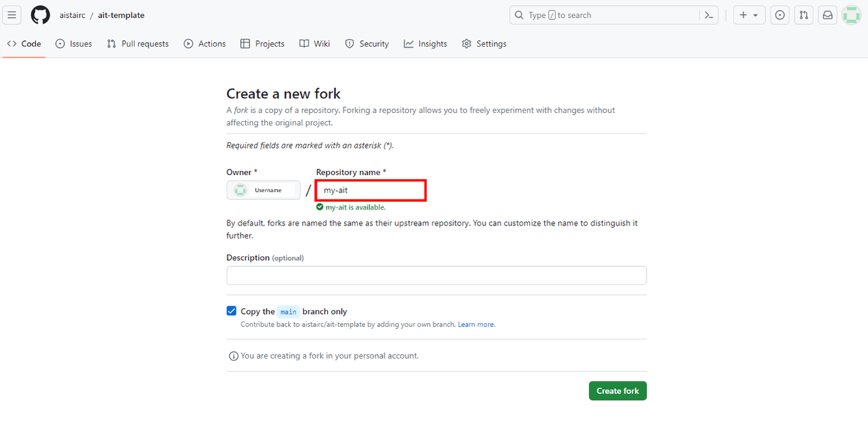Image resolution: width=868 pixels, height=430 pixels.
Task: Open the aistairc owner link
Action: pyautogui.click(x=71, y=15)
